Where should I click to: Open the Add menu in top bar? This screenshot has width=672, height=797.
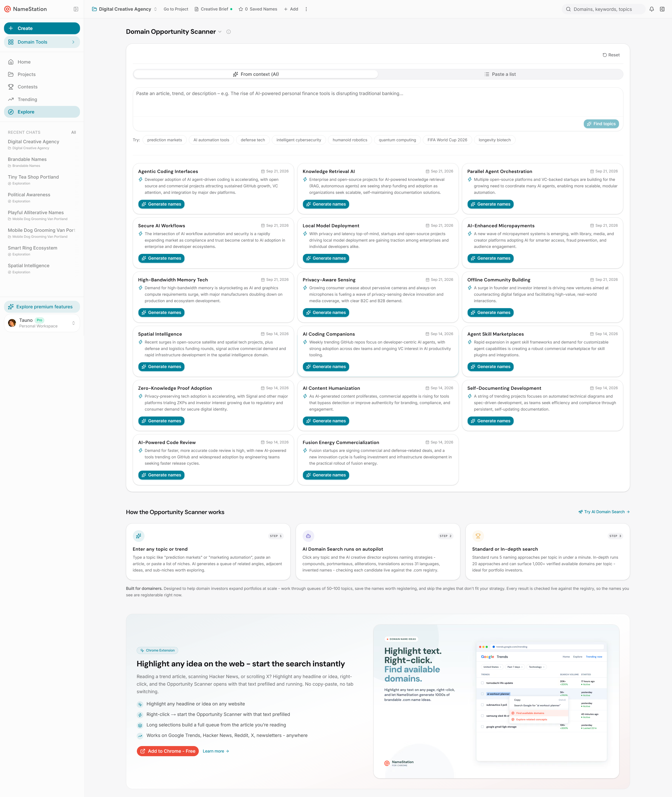[x=291, y=9]
